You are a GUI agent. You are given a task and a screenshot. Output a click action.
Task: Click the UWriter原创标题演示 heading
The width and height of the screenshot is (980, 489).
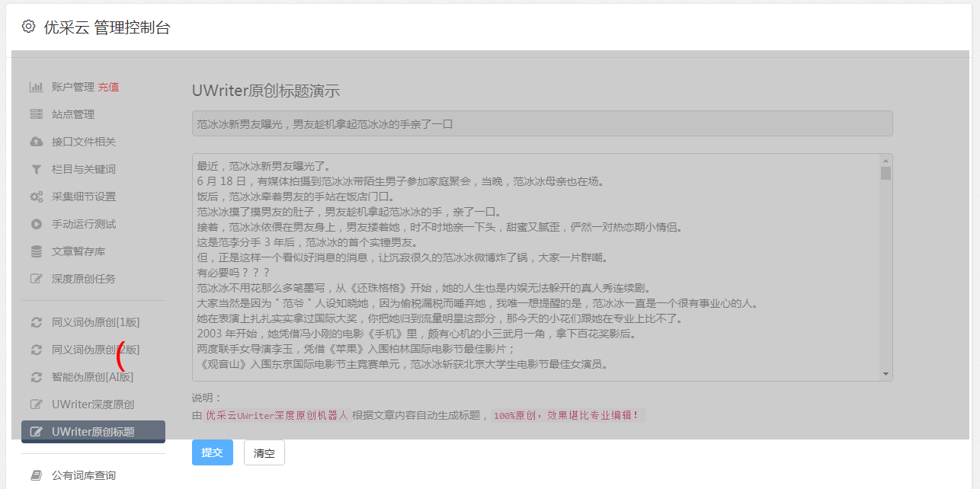click(x=266, y=91)
